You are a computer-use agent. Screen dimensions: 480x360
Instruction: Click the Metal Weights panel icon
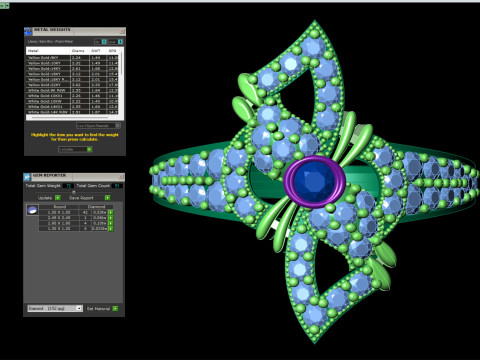(28, 31)
